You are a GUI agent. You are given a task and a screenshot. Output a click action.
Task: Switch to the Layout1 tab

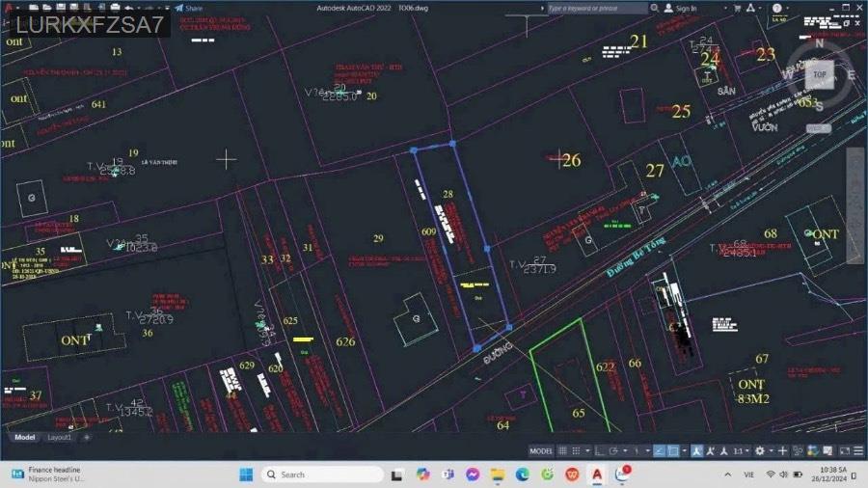pyautogui.click(x=60, y=437)
